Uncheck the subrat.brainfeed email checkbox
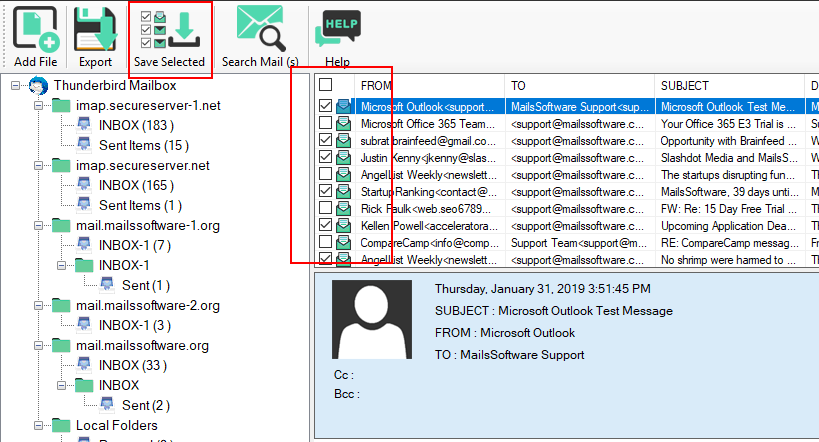The height and width of the screenshot is (442, 819). 325,140
